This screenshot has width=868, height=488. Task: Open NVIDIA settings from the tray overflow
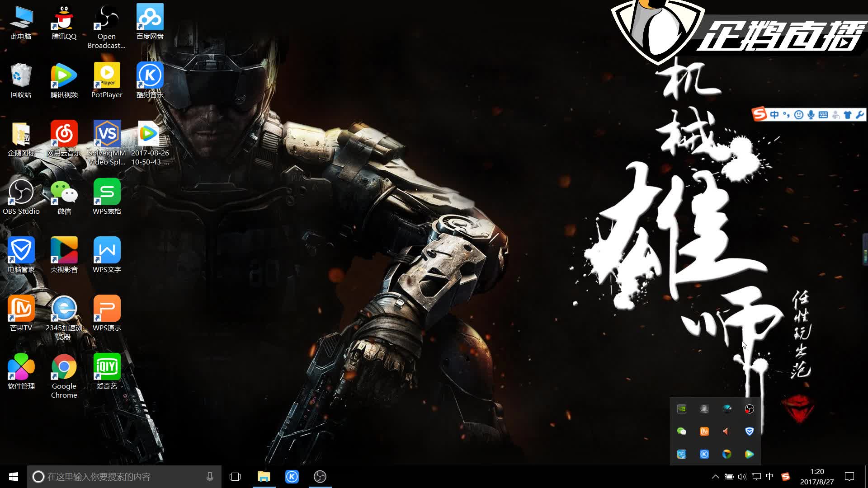pyautogui.click(x=682, y=409)
